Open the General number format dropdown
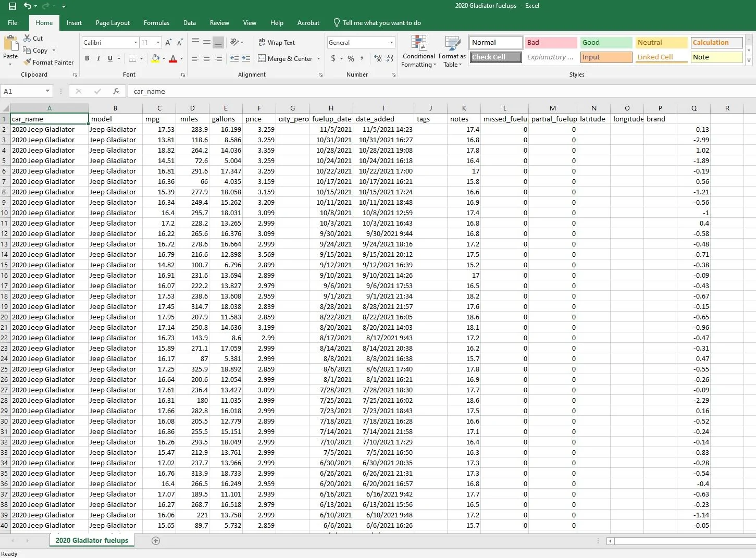The height and width of the screenshot is (558, 756). (391, 43)
